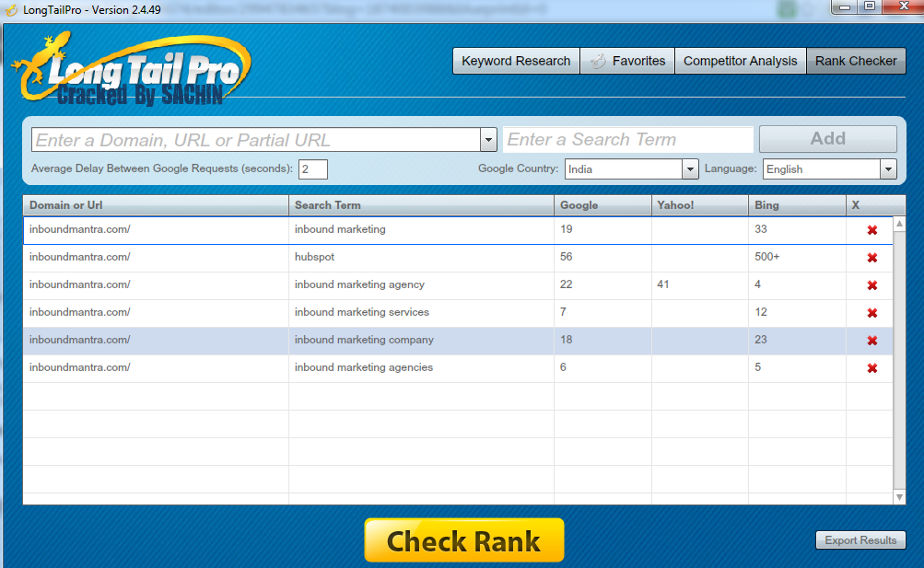Click Bing rank 4 for inbound marketing agency
Image resolution: width=924 pixels, height=568 pixels.
coord(758,284)
